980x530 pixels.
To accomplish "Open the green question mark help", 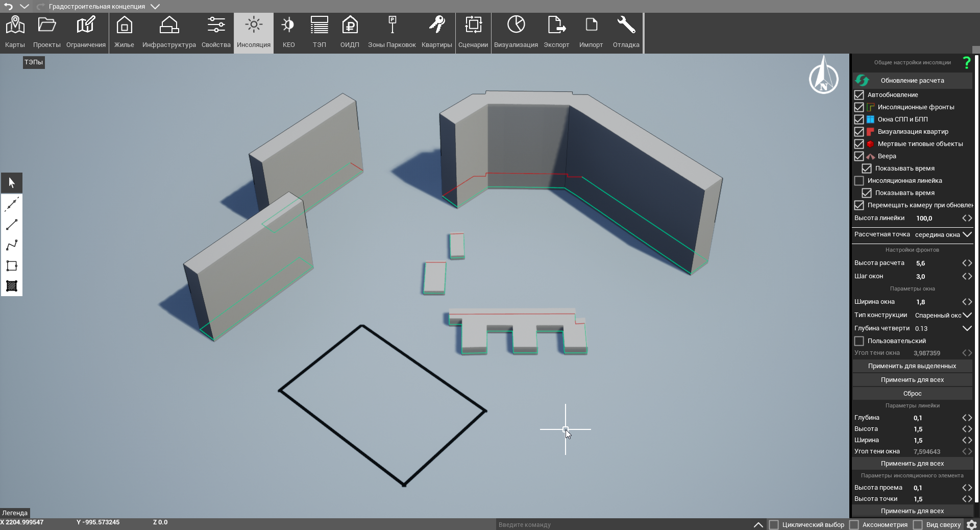I will [x=966, y=62].
